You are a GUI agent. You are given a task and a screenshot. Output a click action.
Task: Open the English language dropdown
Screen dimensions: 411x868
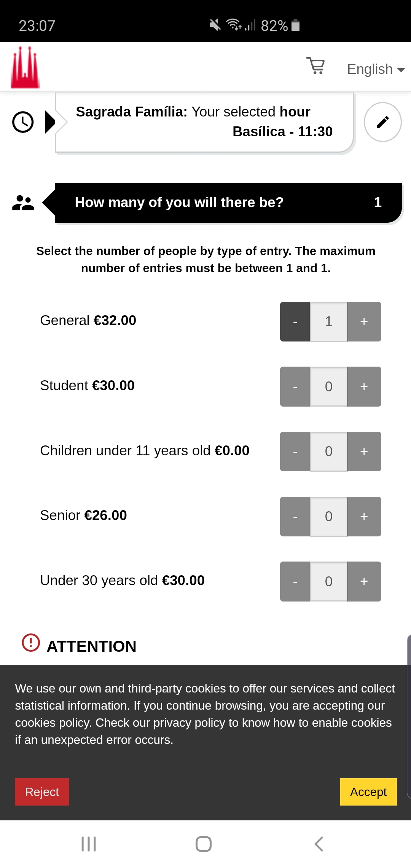pos(375,69)
